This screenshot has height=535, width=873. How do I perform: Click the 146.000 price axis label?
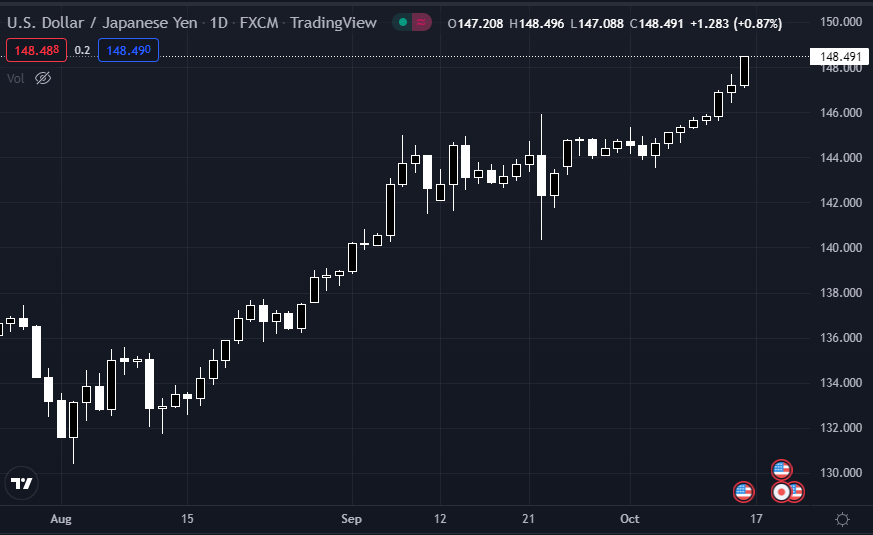point(841,112)
